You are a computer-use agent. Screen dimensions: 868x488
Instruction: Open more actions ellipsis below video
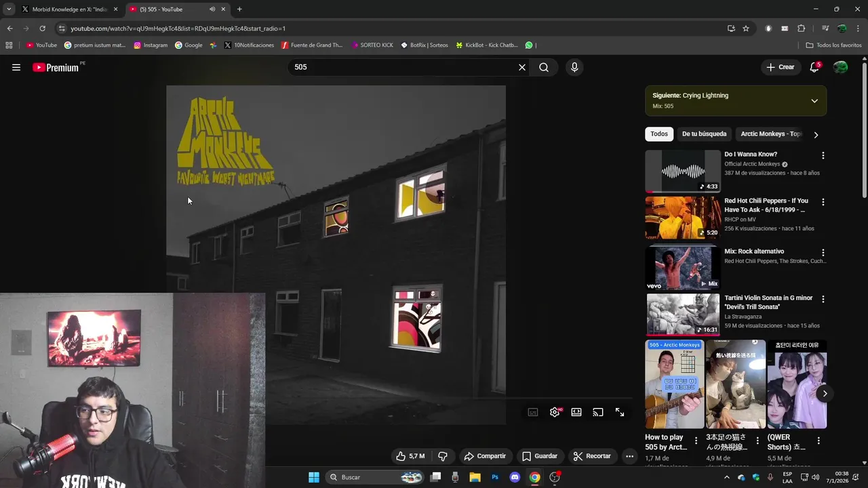tap(629, 456)
